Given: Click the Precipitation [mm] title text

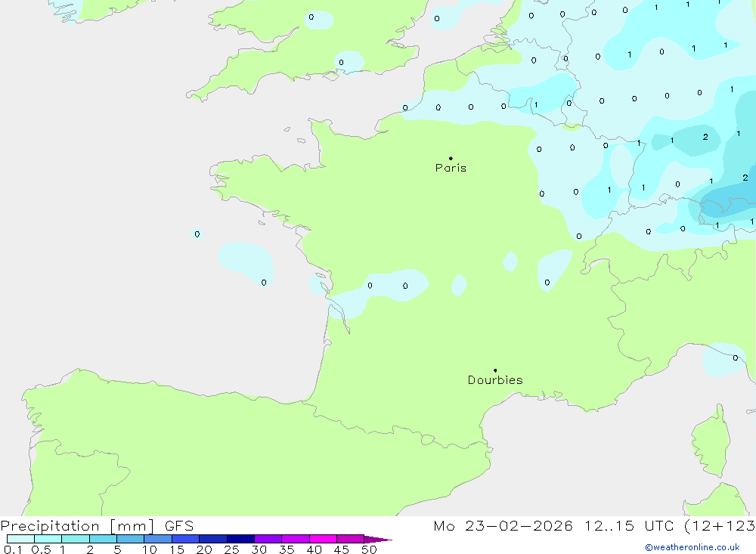Looking at the screenshot, I should (77, 526).
